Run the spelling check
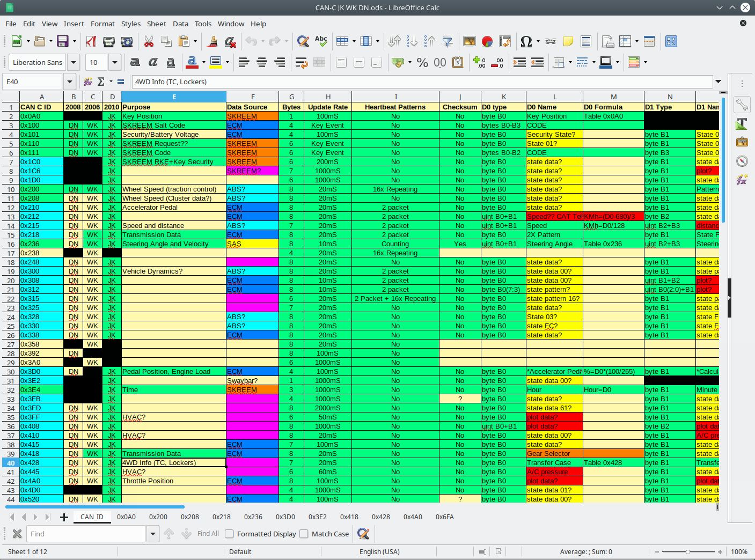The image size is (755, 560). tap(321, 41)
